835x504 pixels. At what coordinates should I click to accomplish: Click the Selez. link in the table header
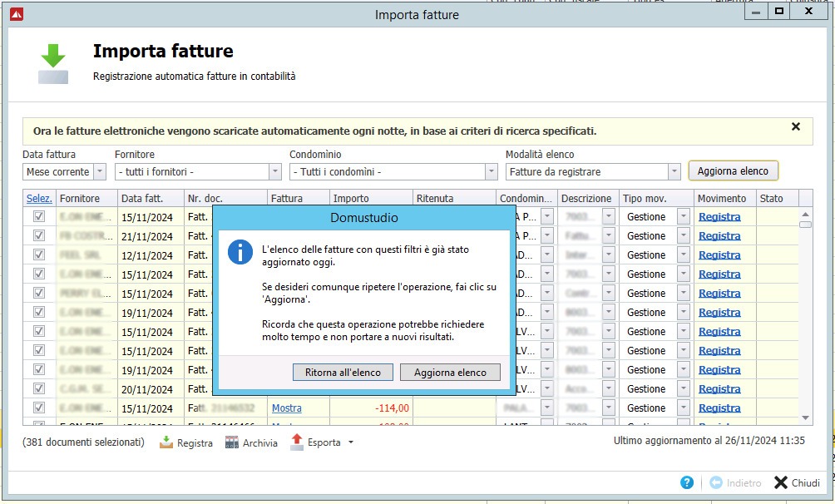point(39,198)
